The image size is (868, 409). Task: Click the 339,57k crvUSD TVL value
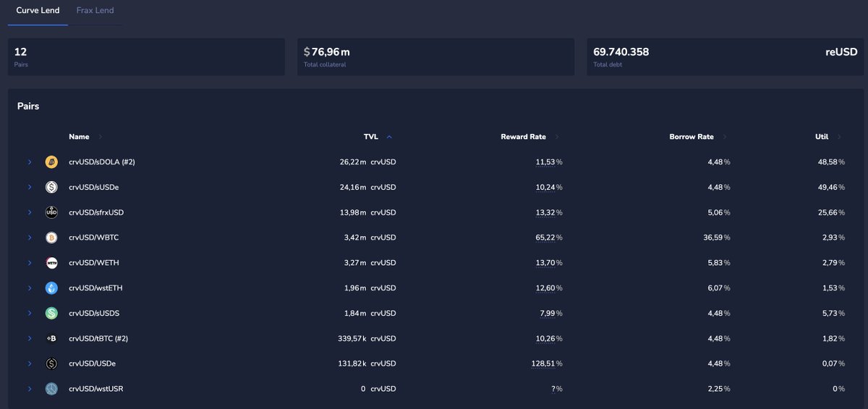tap(365, 338)
